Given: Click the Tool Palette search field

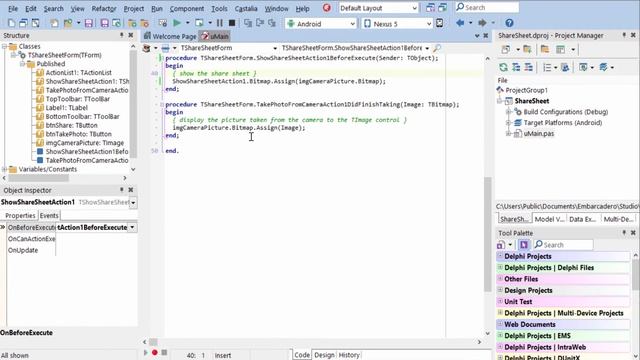Looking at the screenshot, I should point(563,244).
